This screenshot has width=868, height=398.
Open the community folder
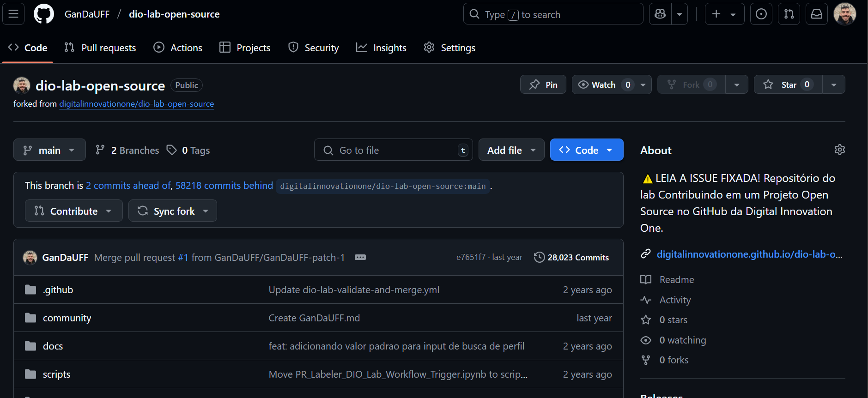(x=67, y=318)
